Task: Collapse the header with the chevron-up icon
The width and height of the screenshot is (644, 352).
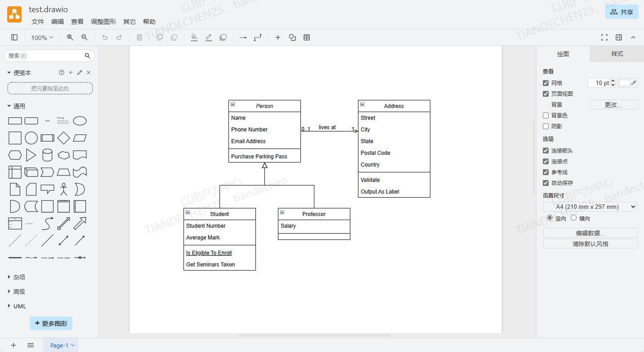Action: [x=633, y=38]
